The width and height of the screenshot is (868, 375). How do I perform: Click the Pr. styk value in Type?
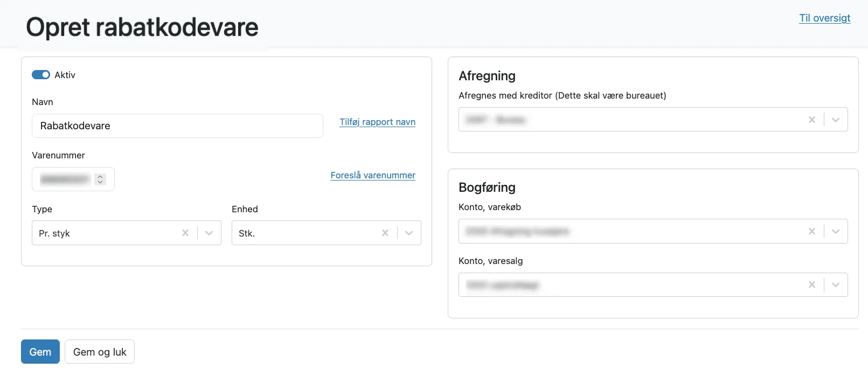click(54, 233)
